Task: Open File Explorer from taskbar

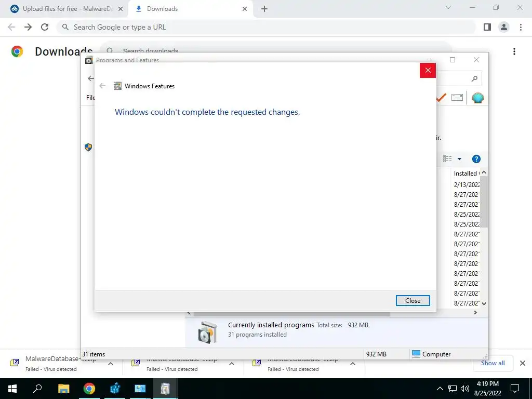Action: point(63,389)
